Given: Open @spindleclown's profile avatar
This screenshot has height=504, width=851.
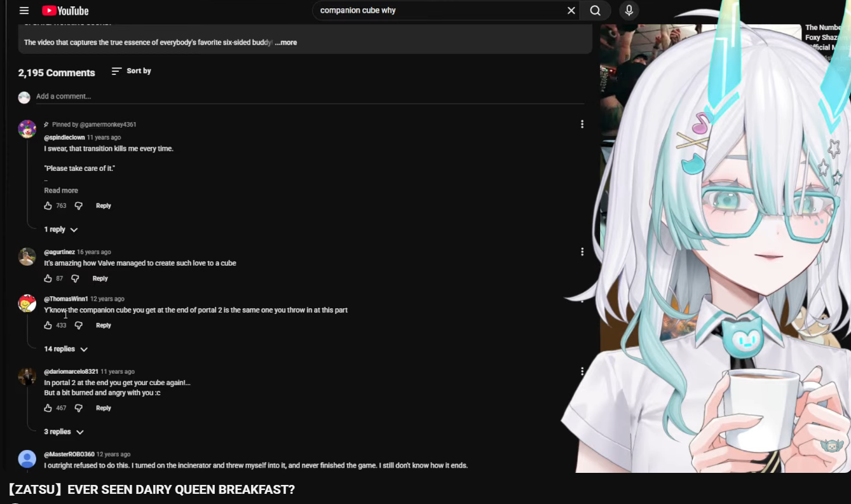Looking at the screenshot, I should coord(27,129).
